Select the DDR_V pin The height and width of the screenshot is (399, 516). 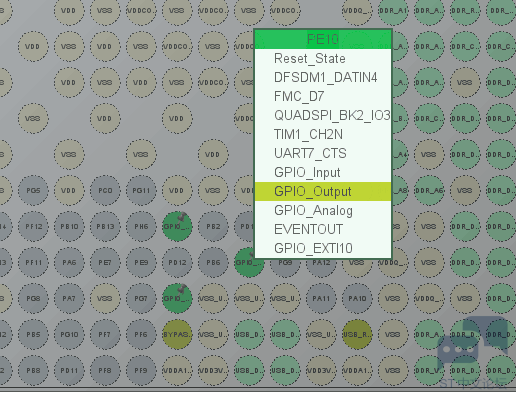[x=429, y=370]
